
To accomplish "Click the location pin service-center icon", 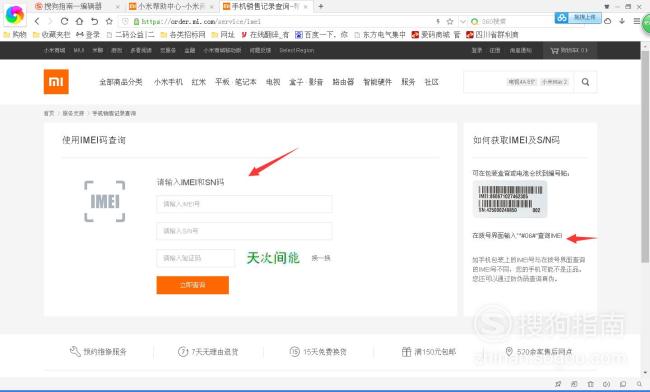I will click(x=509, y=351).
